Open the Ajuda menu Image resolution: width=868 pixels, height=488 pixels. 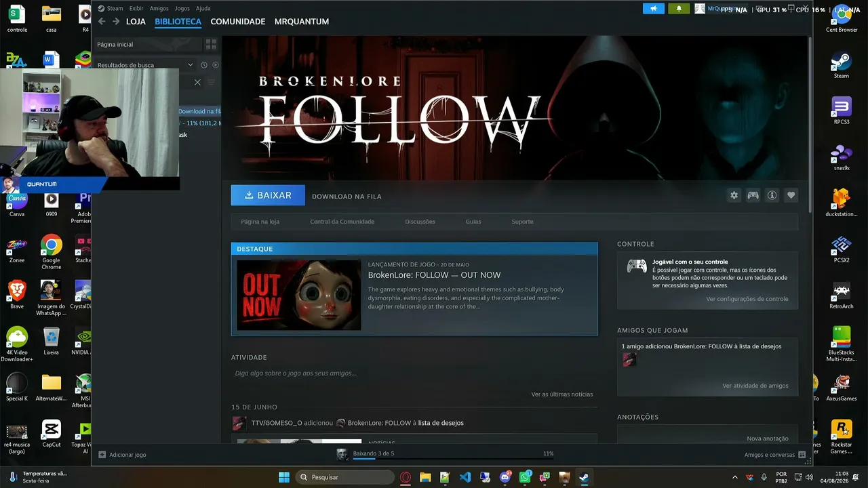click(x=203, y=8)
